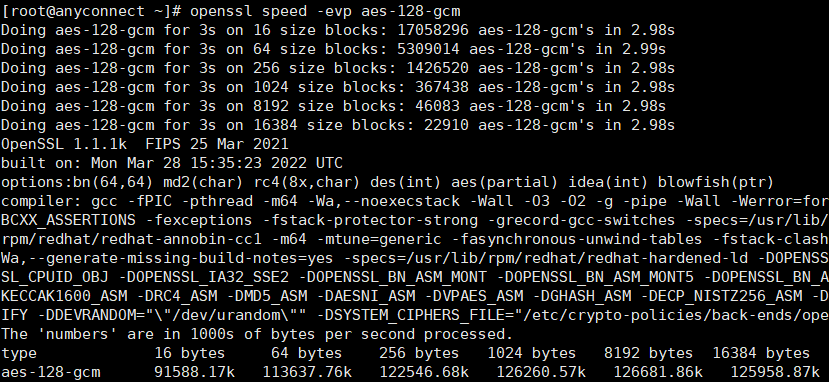The image size is (829, 382).
Task: Click the 'compiler: gcc' text
Action: pyautogui.click(x=59, y=201)
